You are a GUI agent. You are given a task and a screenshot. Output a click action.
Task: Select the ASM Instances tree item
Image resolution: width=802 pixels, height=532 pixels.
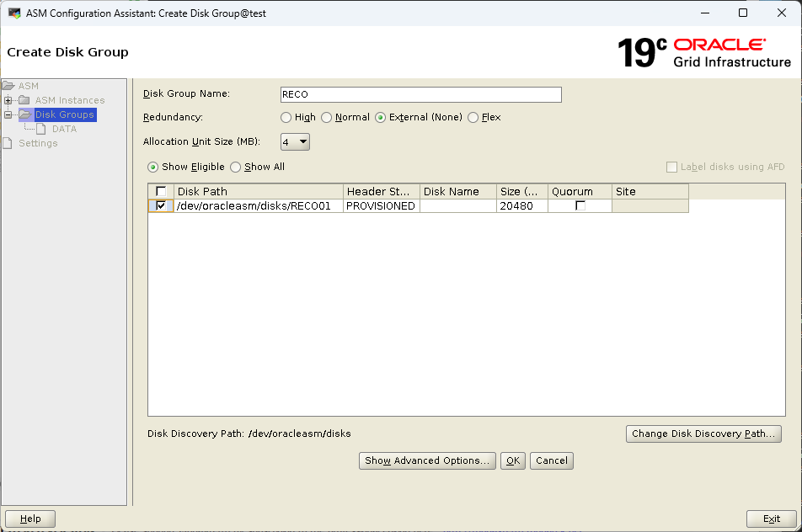coord(70,100)
